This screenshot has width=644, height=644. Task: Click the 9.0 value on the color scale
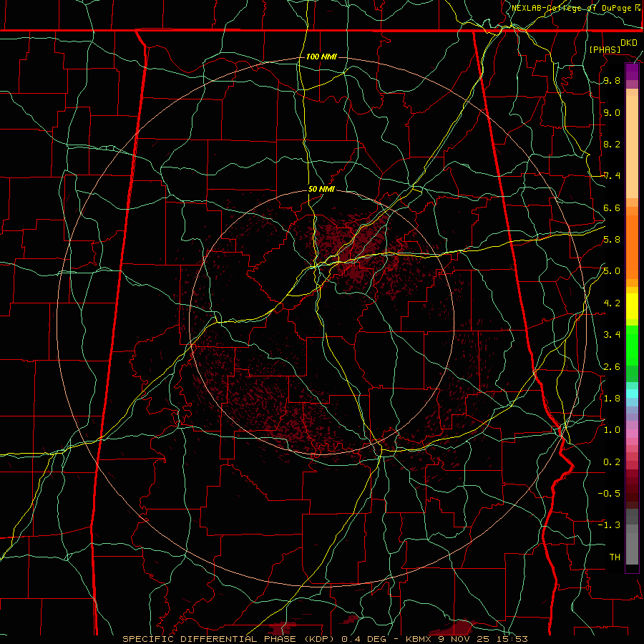pos(612,113)
